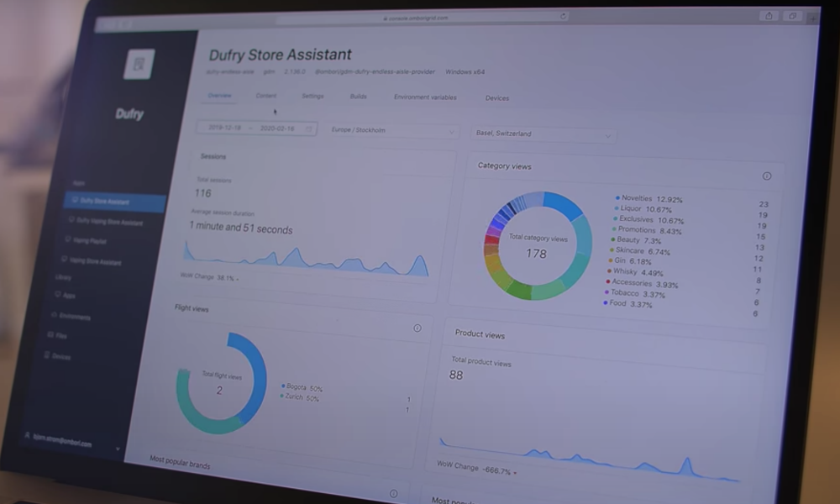Viewport: 840px width, 504px height.
Task: Click the Bogota legend color dot
Action: 283,386
